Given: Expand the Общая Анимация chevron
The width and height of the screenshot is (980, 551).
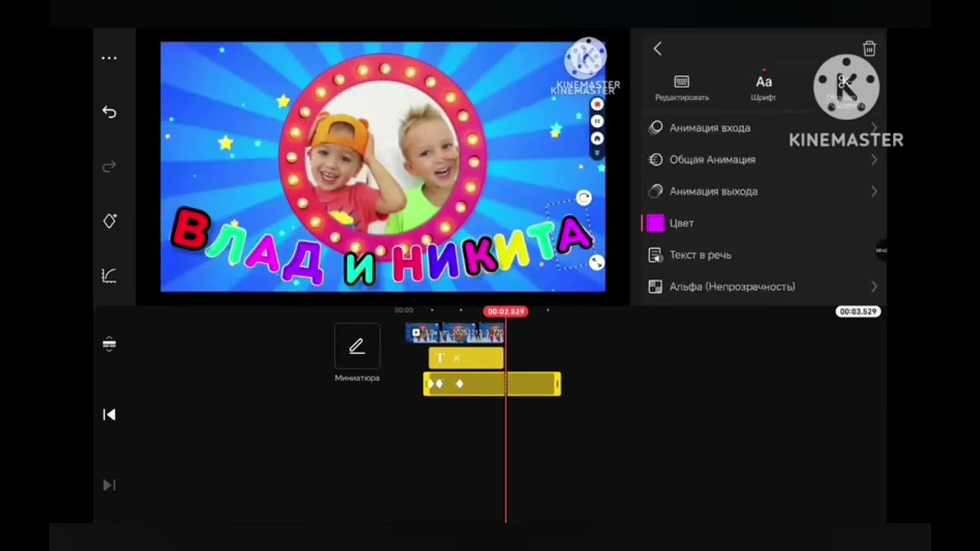Looking at the screenshot, I should 874,159.
